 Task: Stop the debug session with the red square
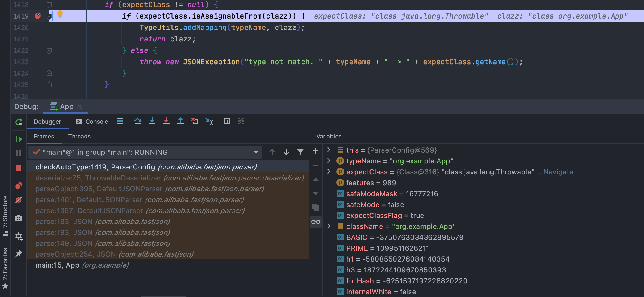point(19,168)
